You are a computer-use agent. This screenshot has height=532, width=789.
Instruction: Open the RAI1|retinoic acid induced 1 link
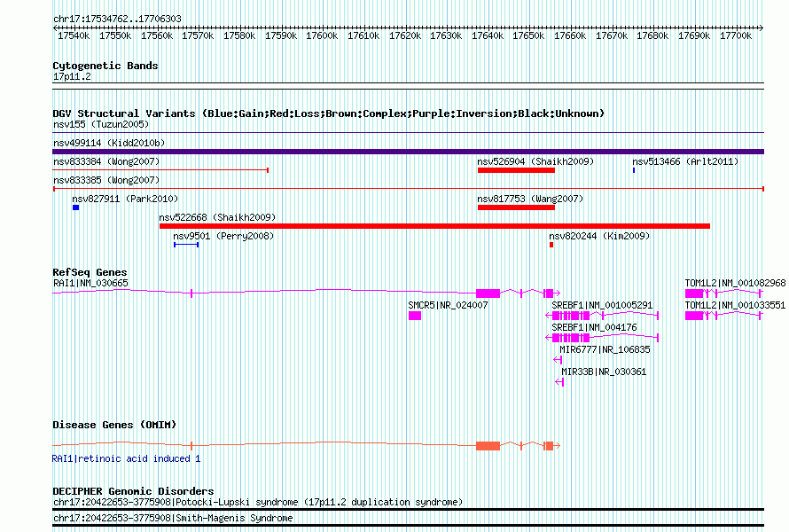(126, 458)
